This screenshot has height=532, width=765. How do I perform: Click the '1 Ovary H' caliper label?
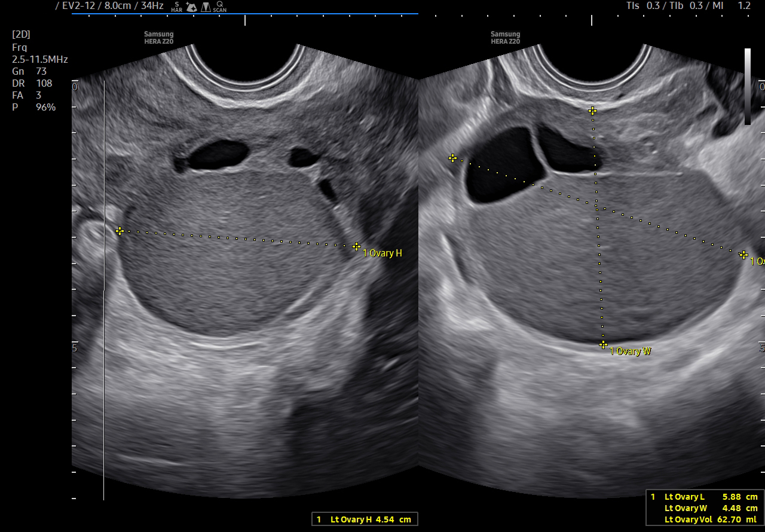[382, 253]
